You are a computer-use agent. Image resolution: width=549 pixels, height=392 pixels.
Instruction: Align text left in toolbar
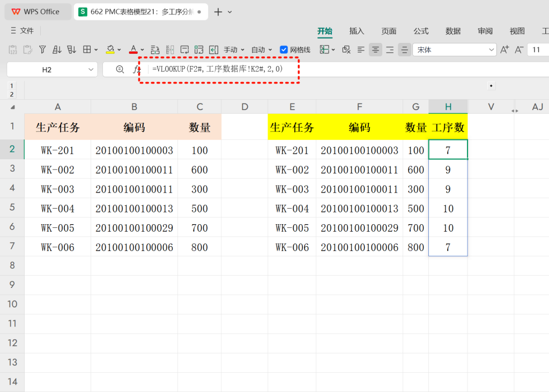click(361, 50)
